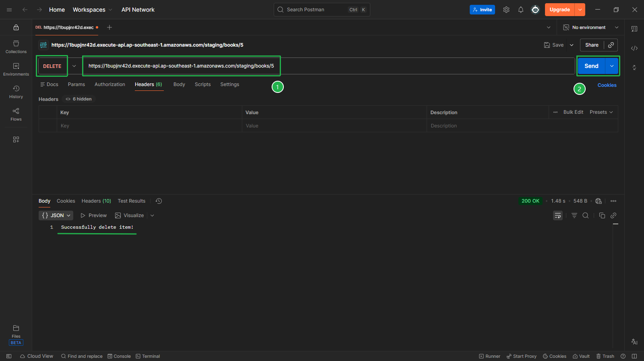Viewport: 644px width, 361px height.
Task: Open the Presets dropdown
Action: click(601, 112)
